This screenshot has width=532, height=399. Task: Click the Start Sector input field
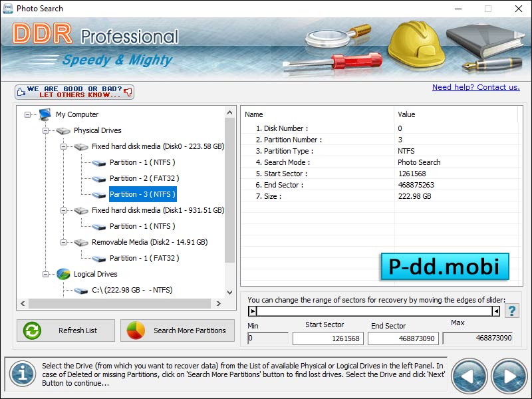click(328, 338)
